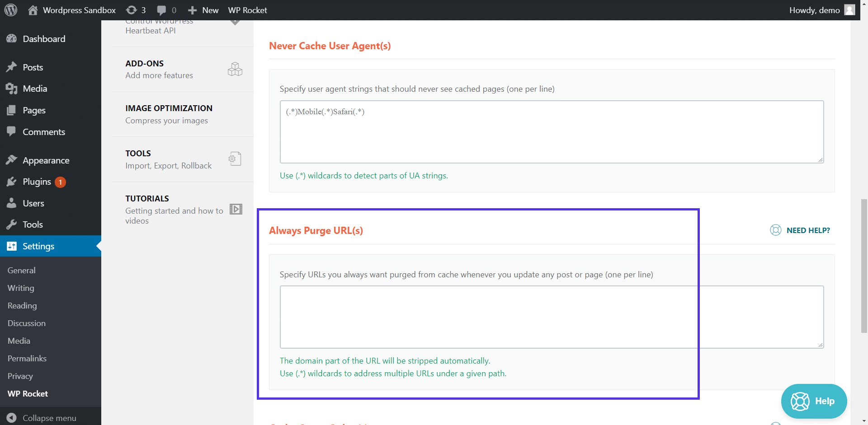Click the Tutorials video play icon
Viewport: 868px width, 425px height.
pyautogui.click(x=236, y=209)
